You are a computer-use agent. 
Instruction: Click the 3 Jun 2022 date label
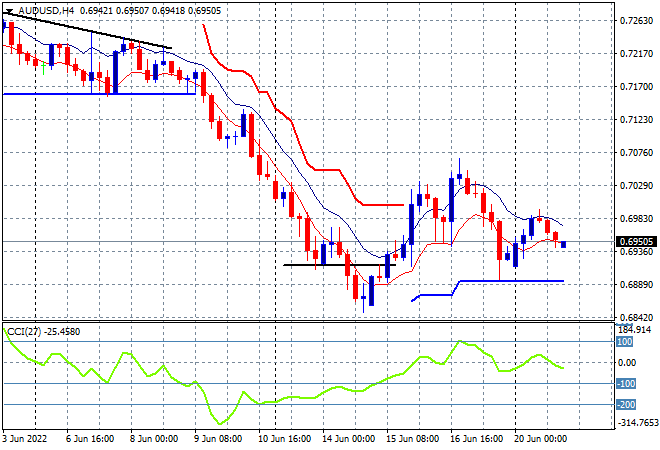click(x=24, y=439)
